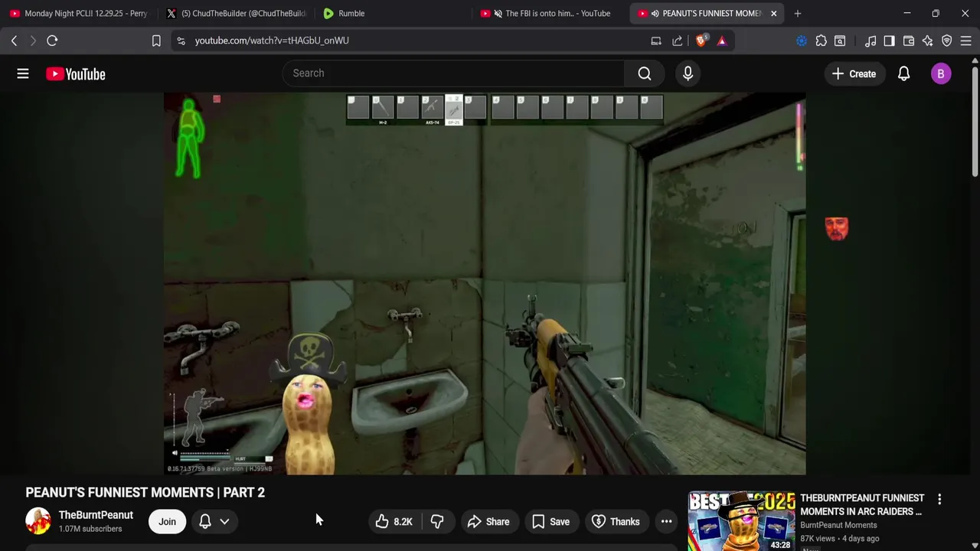Share the video

click(x=488, y=522)
